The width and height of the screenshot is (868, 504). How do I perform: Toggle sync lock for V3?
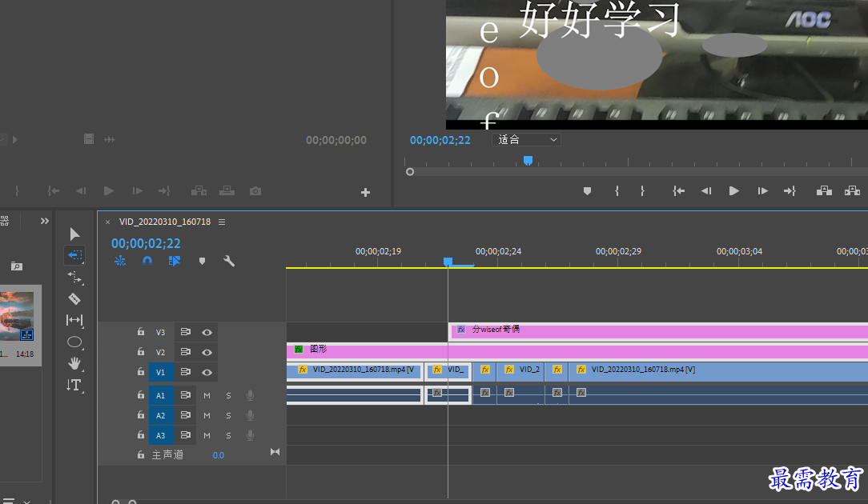[x=186, y=332]
